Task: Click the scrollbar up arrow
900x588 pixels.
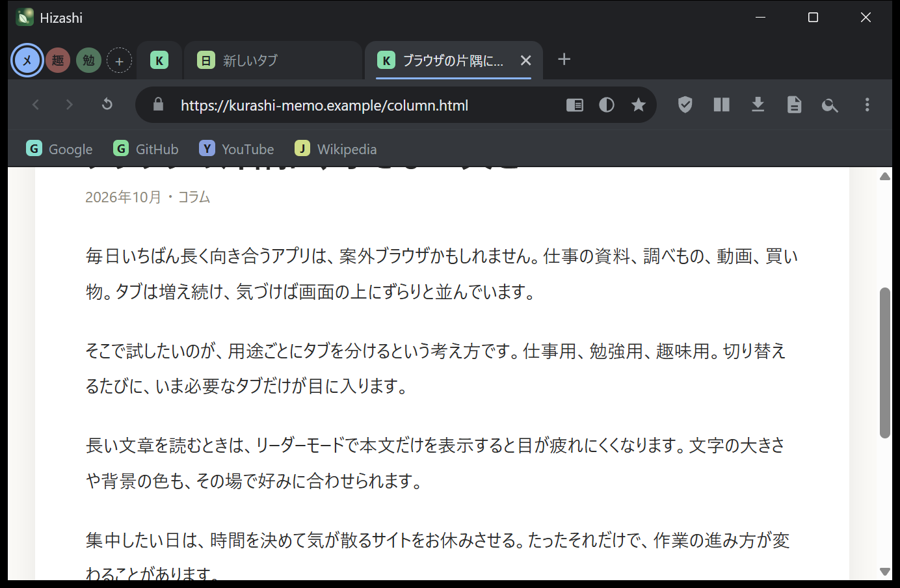Action: 885,176
